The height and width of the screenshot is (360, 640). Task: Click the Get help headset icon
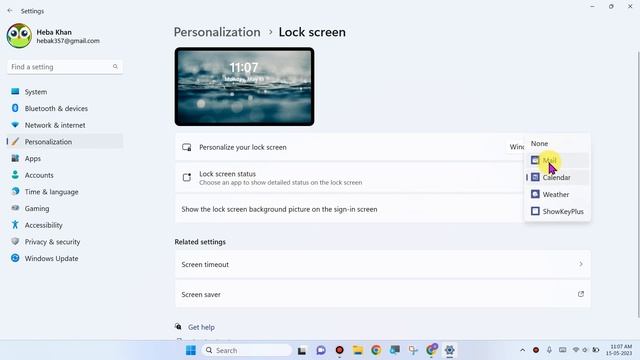(x=178, y=327)
